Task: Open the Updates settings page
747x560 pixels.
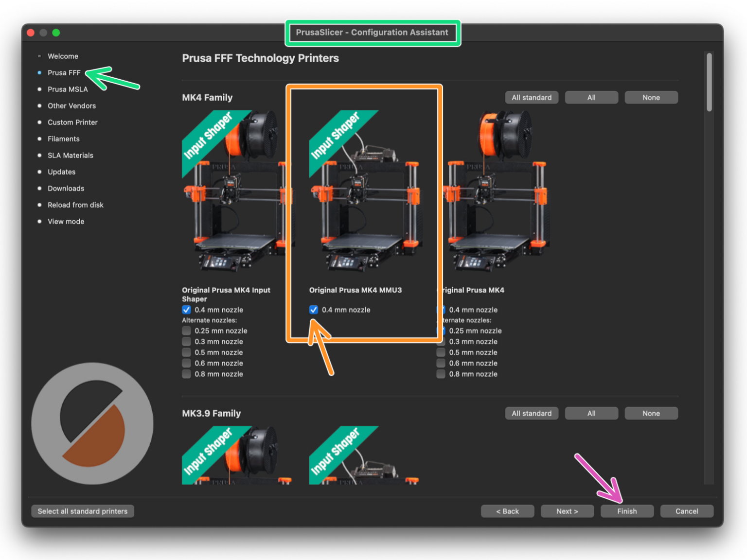Action: pyautogui.click(x=61, y=172)
